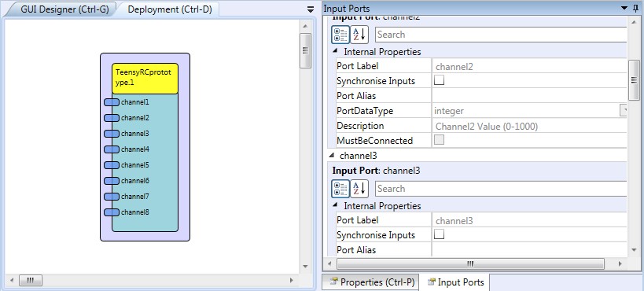
Task: Open PortDataType integer dropdown
Action: [624, 111]
